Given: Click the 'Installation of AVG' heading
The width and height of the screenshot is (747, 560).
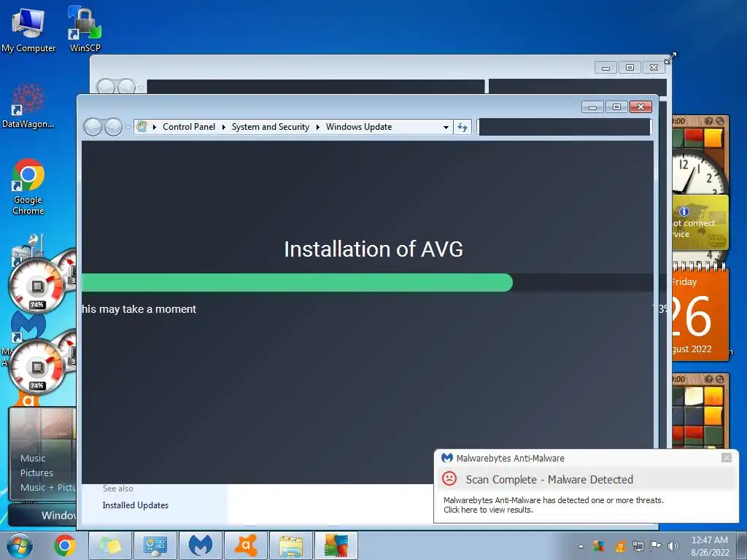Looking at the screenshot, I should tap(373, 249).
